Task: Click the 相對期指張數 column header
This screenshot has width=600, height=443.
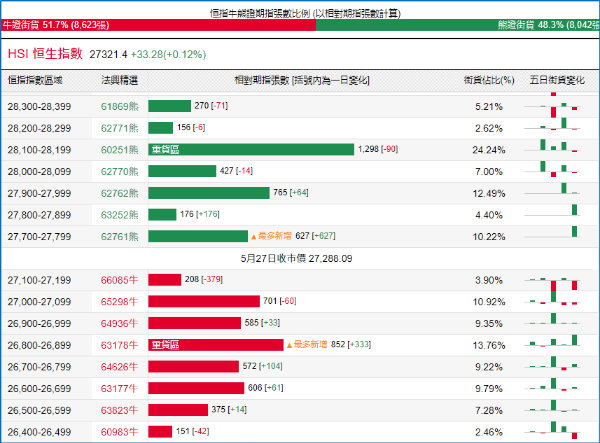Action: (302, 80)
